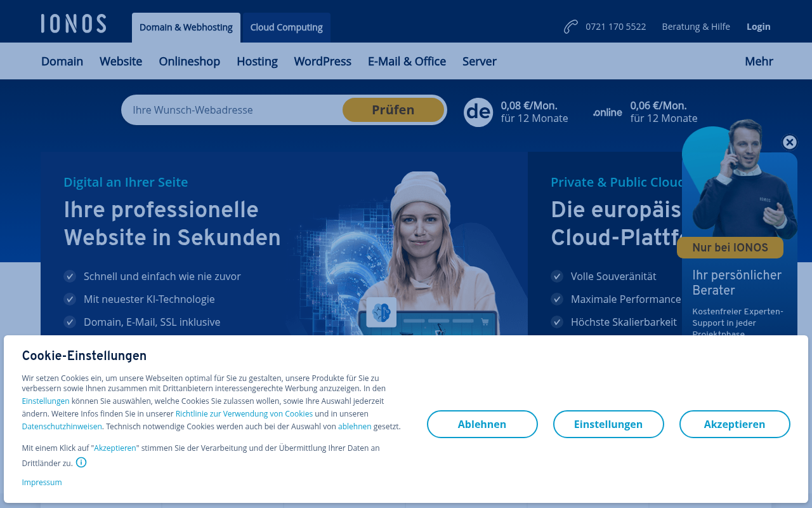This screenshot has width=812, height=508.
Task: Click the IONOS logo
Action: click(74, 23)
